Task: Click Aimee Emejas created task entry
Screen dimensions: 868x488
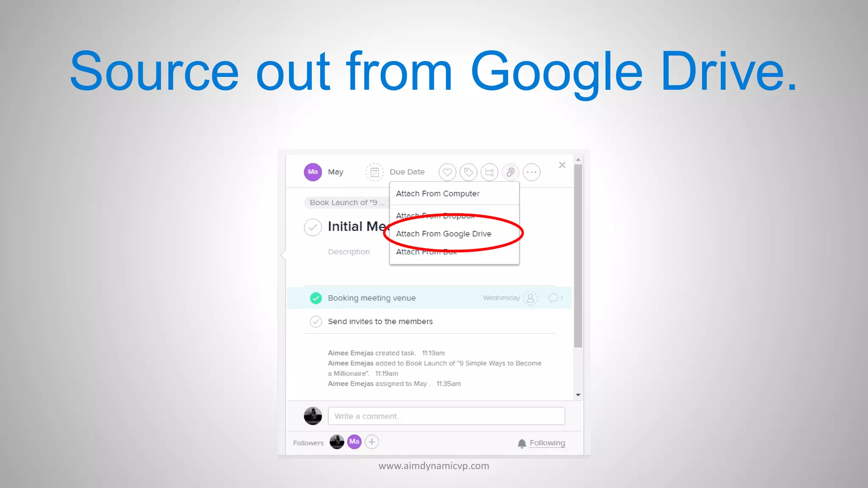Action: (386, 353)
